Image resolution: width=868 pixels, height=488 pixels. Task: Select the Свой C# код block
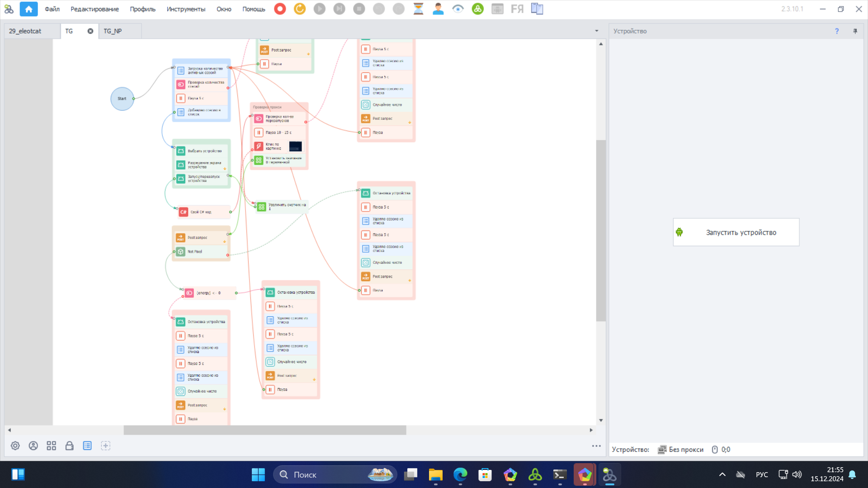coord(204,212)
